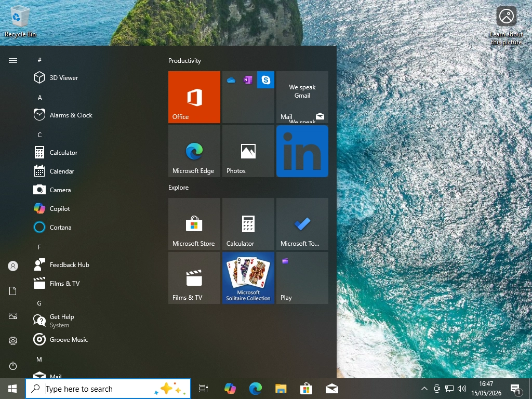Open network status tray icon
Viewport: 532px width, 399px height.
tap(449, 389)
